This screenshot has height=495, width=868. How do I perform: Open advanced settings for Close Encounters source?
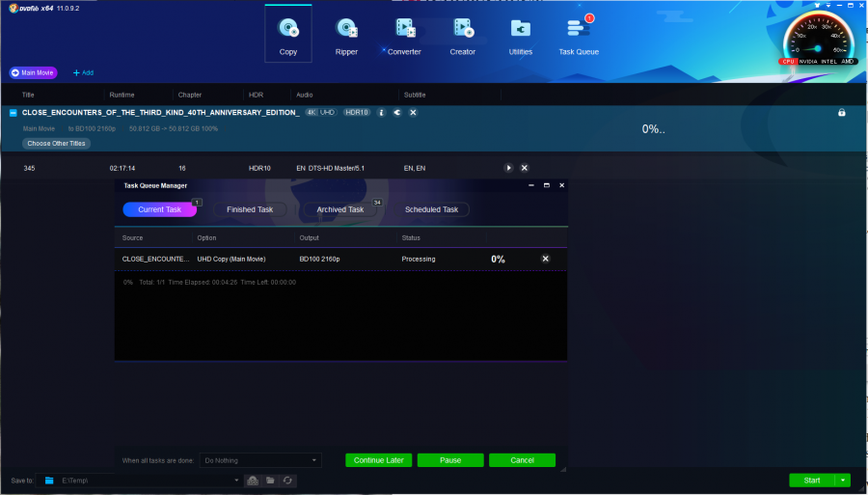point(397,112)
